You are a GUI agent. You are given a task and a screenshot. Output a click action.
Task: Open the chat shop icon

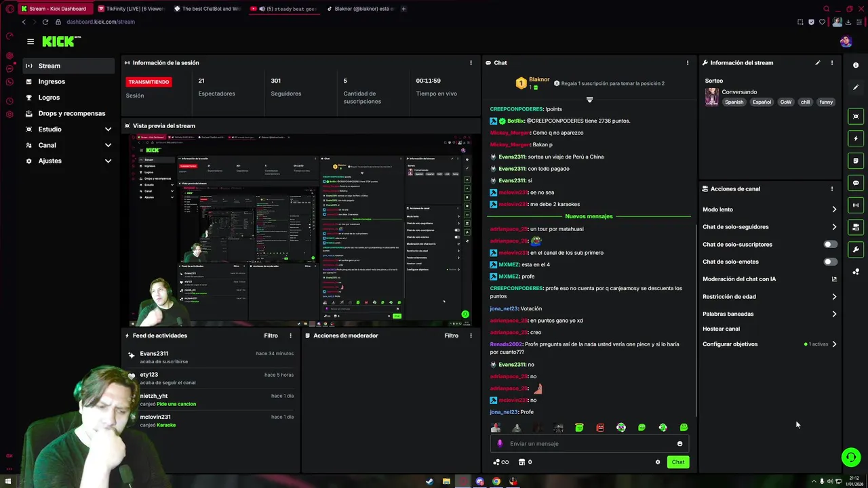(521, 462)
